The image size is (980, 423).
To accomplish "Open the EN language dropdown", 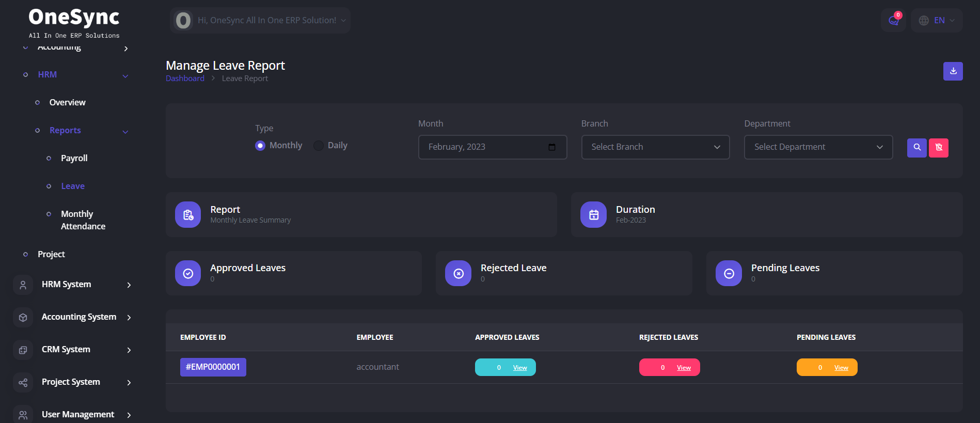I will coord(937,21).
